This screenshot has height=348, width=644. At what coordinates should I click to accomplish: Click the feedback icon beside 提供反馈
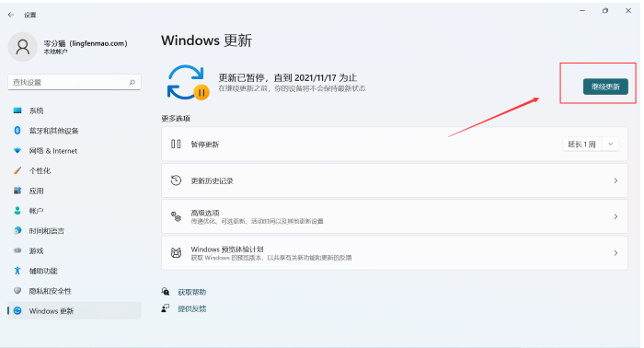165,308
